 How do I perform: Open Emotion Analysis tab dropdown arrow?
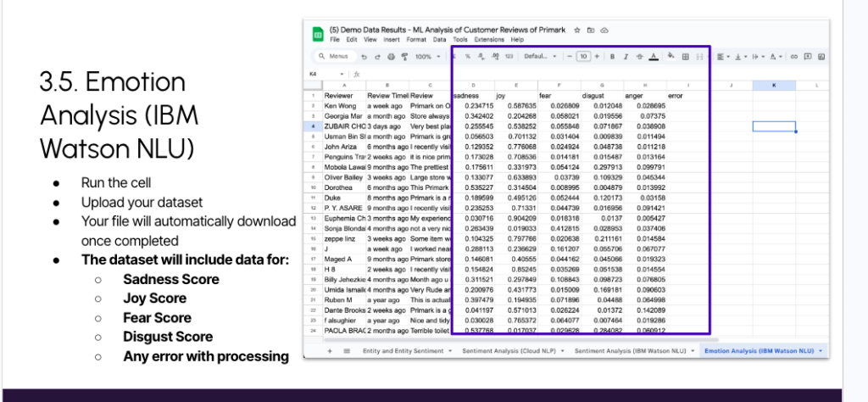[820, 350]
